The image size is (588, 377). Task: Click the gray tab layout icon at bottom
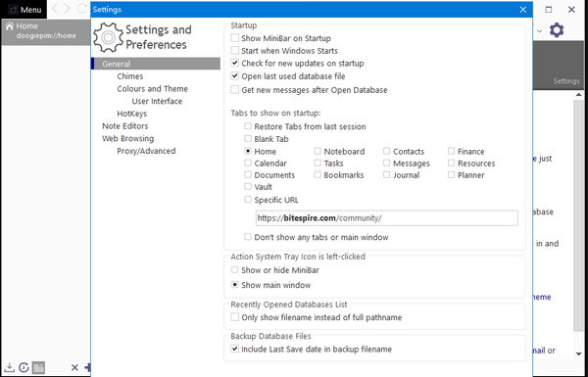pos(38,367)
